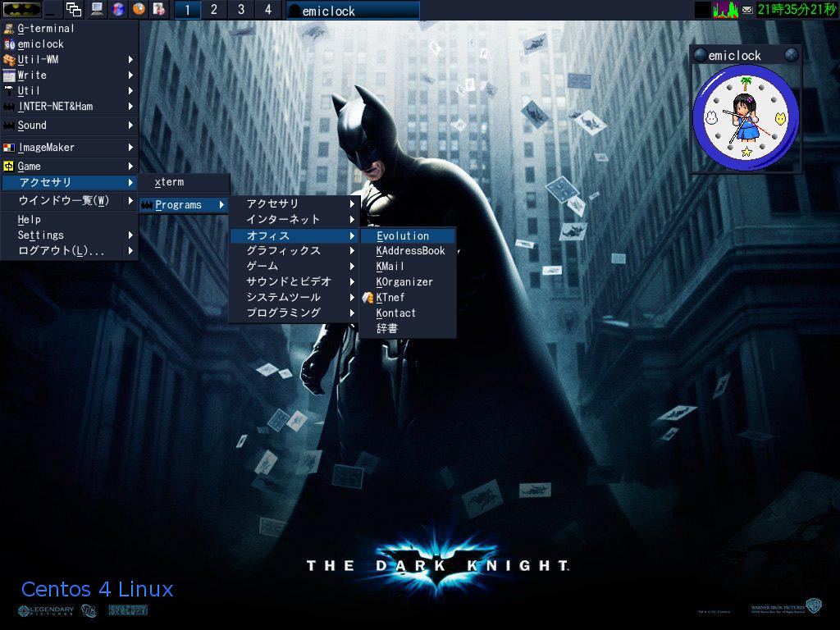The height and width of the screenshot is (630, 840).
Task: Click emiclock button in the taskbar
Action: point(353,11)
